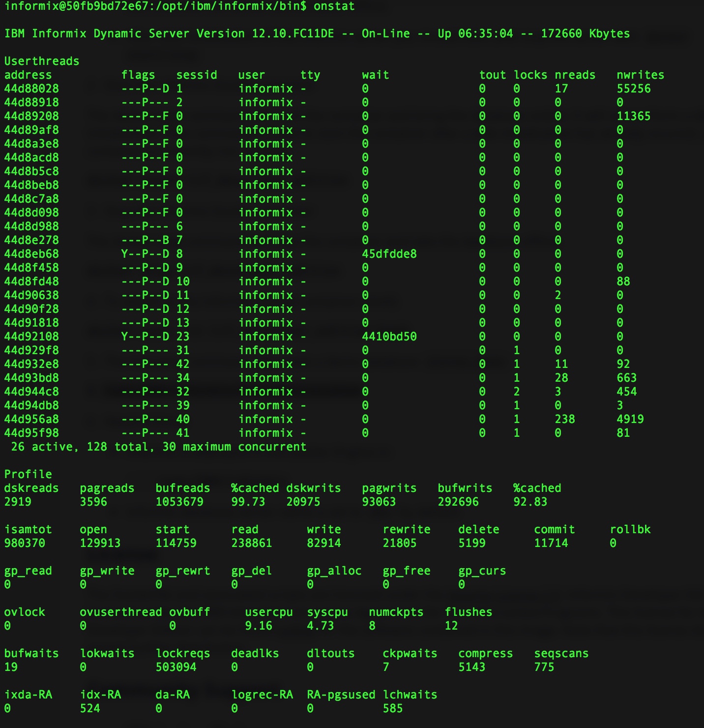Click the 'RA-pgsused' label
The height and width of the screenshot is (728, 704).
pos(341,695)
